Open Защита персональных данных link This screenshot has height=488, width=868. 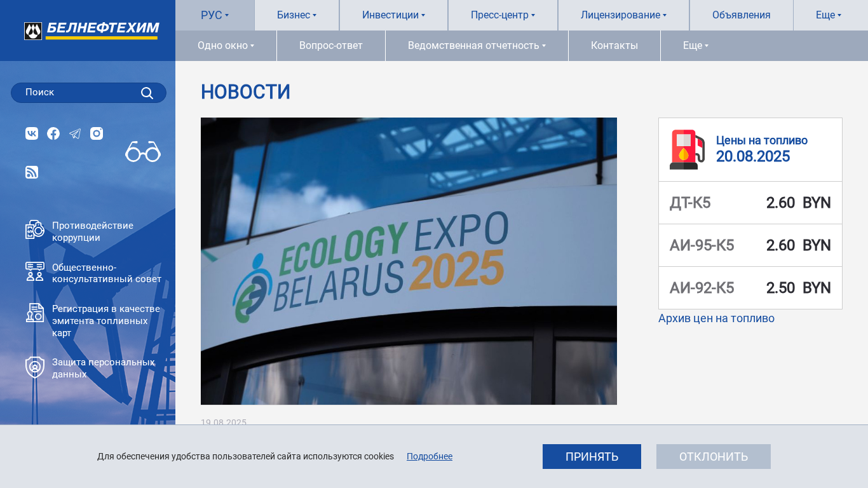tap(103, 368)
